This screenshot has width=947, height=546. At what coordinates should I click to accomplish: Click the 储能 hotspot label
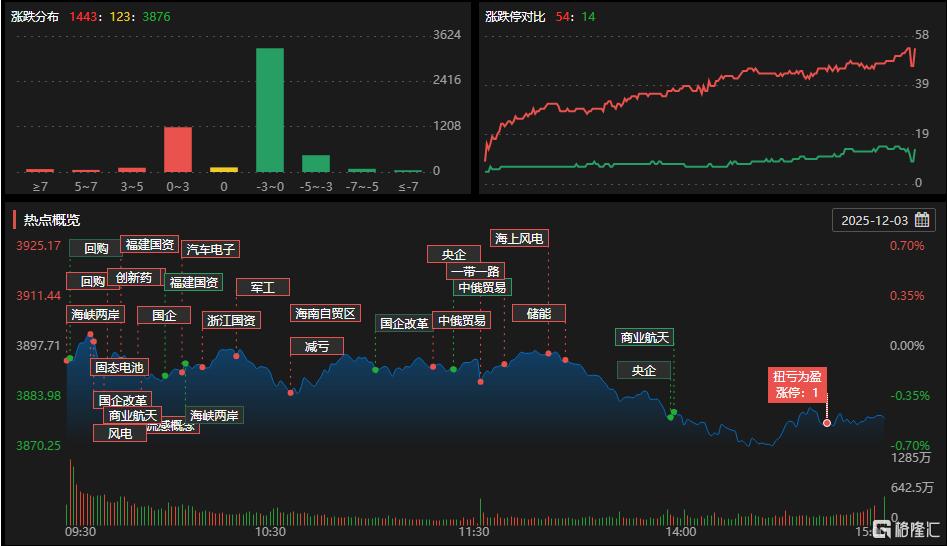point(538,313)
